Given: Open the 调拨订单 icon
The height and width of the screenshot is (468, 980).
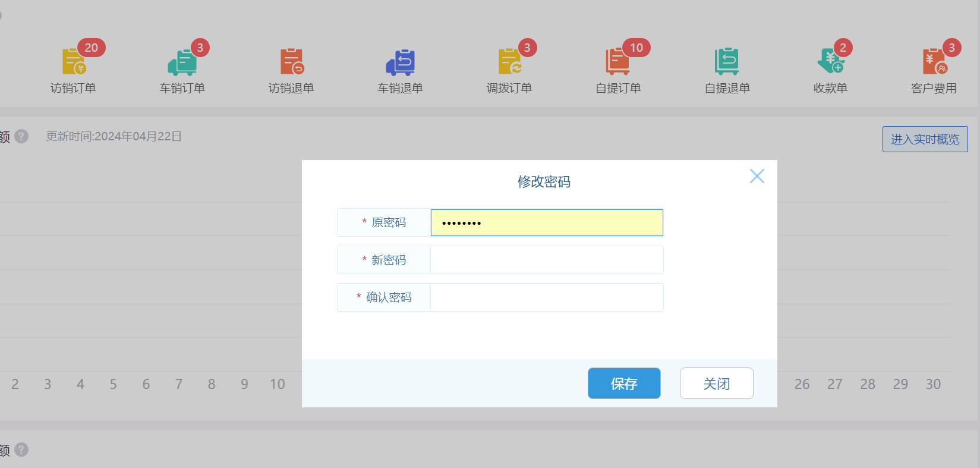Looking at the screenshot, I should [509, 62].
